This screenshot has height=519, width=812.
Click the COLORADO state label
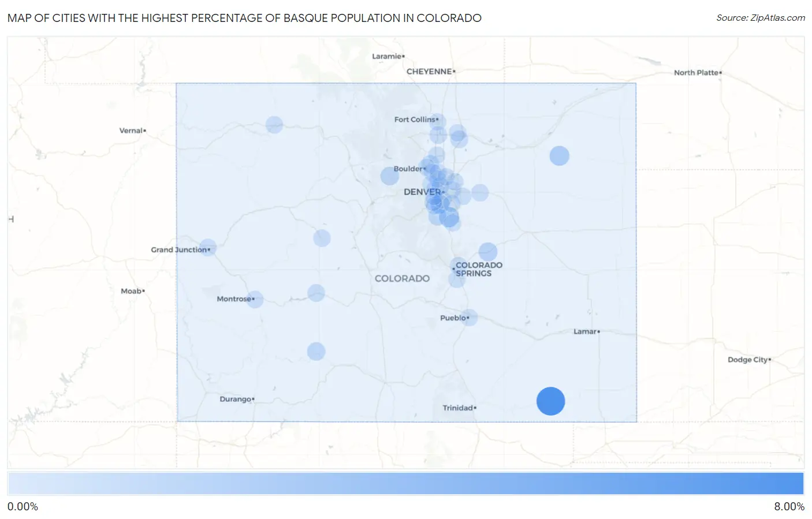[x=402, y=278]
